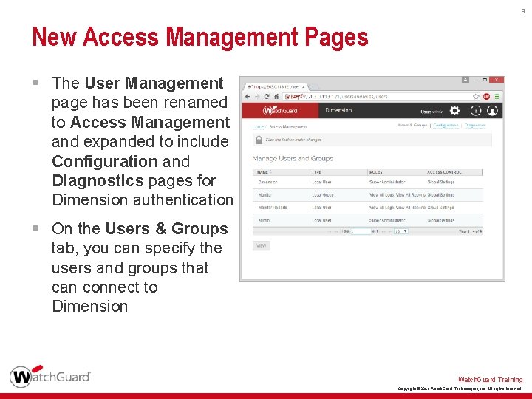Viewport: 532px width, 399px height.
Task: Click the browser Home icon
Action: coord(276,97)
